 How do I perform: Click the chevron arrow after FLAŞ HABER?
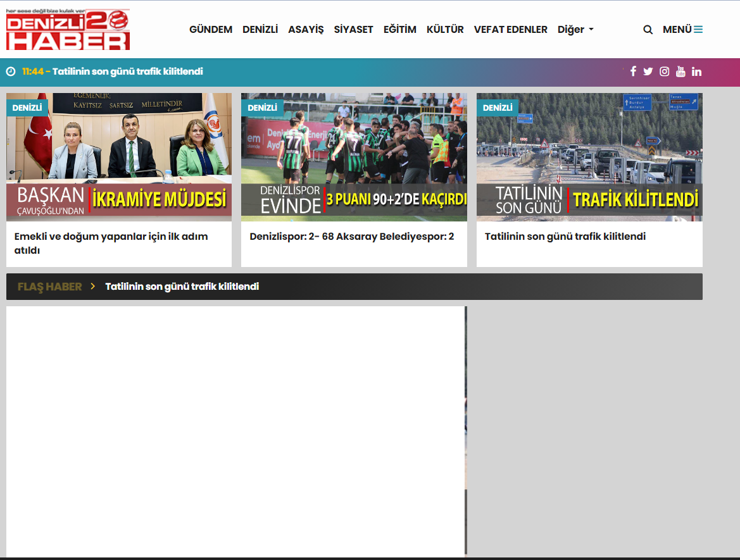[x=93, y=286]
